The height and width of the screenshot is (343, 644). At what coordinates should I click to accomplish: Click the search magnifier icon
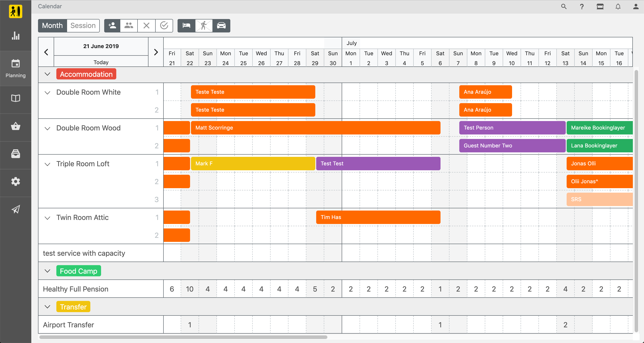[x=563, y=6]
